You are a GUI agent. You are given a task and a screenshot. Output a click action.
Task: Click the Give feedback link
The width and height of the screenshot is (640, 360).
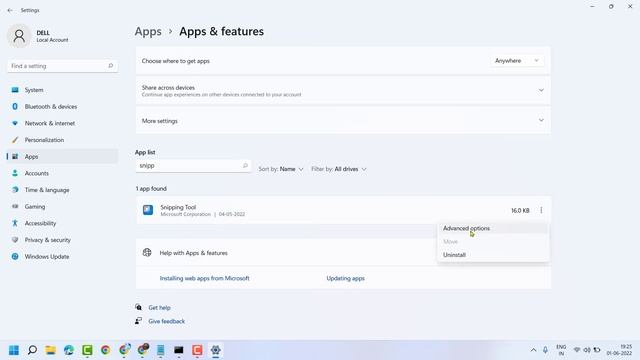pyautogui.click(x=167, y=321)
